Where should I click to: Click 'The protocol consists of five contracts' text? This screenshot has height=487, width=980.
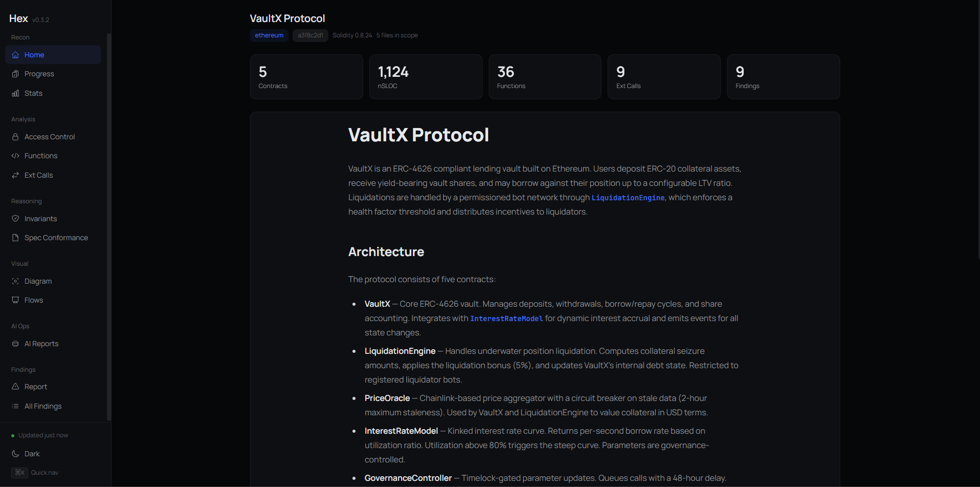[x=422, y=280]
